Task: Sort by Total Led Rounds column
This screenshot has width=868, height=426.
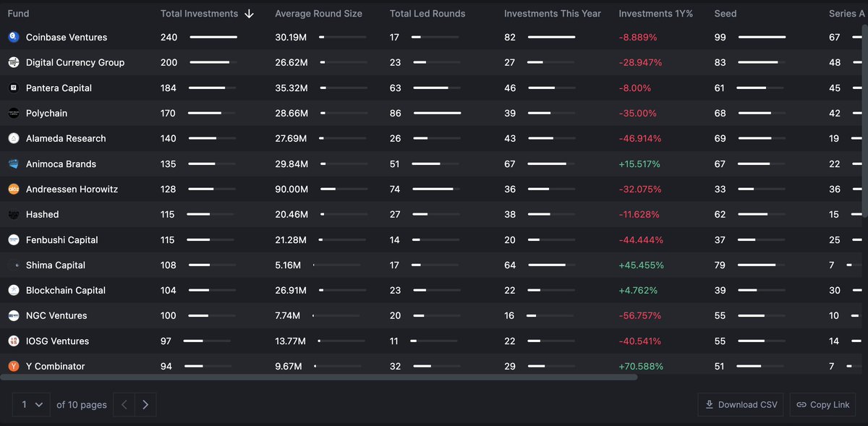Action: tap(427, 14)
